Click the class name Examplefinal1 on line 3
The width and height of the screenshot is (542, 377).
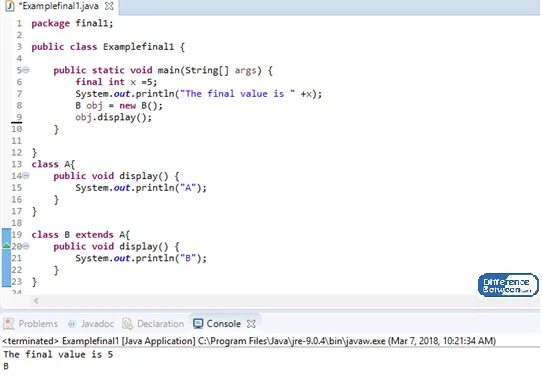[138, 47]
